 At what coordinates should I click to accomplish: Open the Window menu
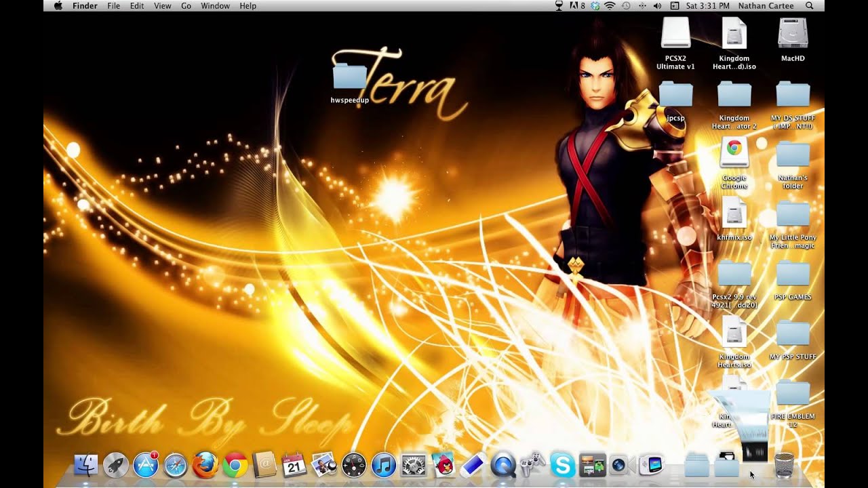point(216,5)
